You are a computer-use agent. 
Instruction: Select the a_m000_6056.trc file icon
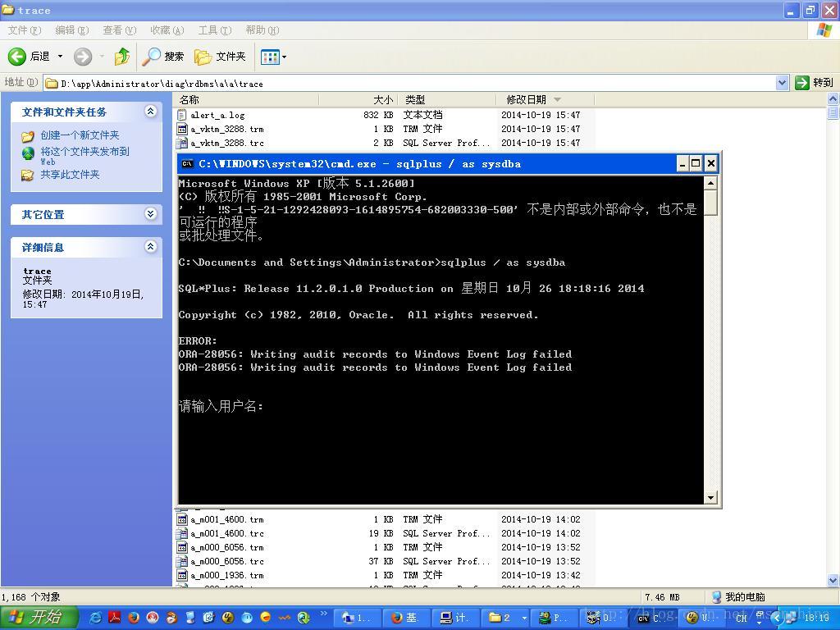pos(181,561)
